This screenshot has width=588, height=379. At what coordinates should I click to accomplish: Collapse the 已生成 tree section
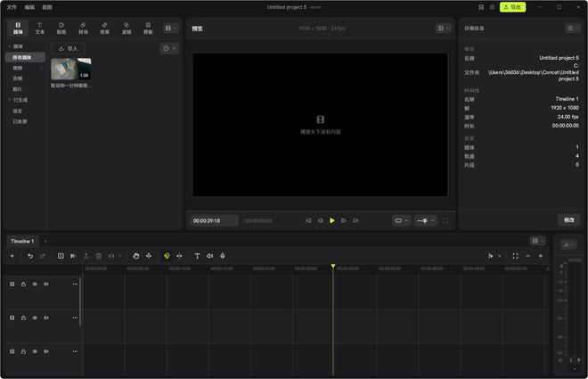(x=10, y=100)
